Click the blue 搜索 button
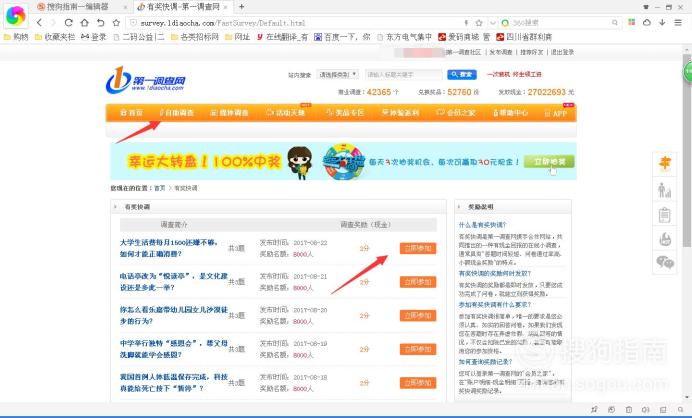 pyautogui.click(x=462, y=75)
